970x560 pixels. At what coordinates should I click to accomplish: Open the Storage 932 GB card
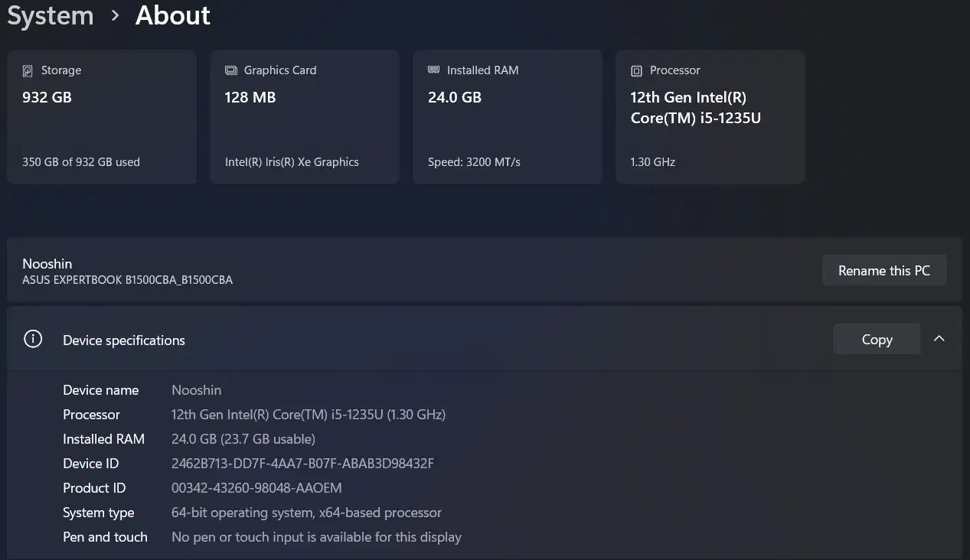(102, 117)
